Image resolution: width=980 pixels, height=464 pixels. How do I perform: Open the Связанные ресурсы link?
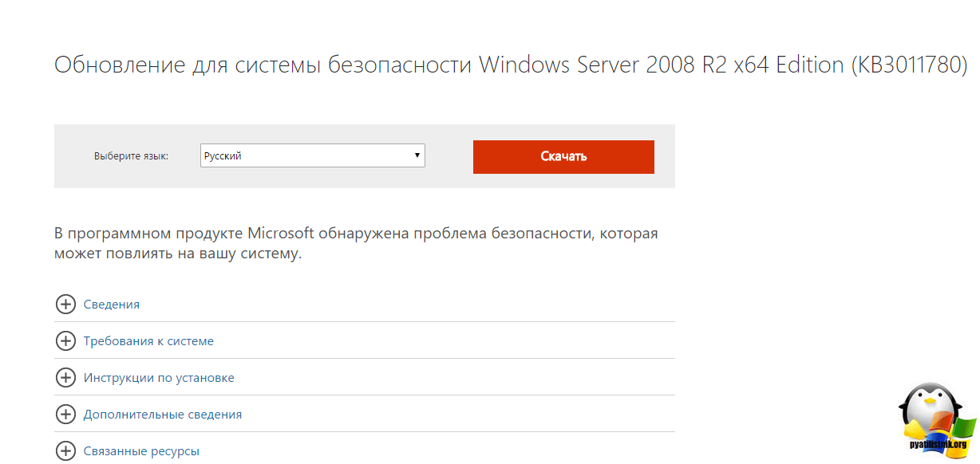(141, 451)
